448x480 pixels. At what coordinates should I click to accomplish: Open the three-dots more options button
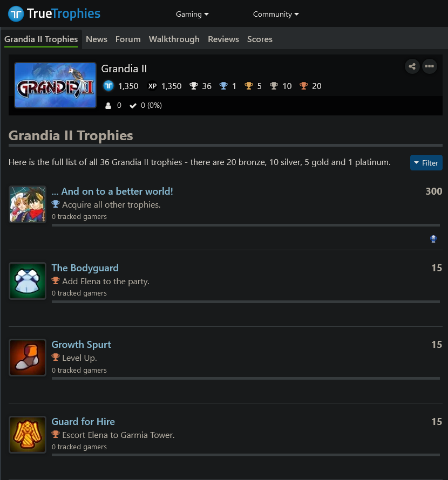pyautogui.click(x=430, y=66)
